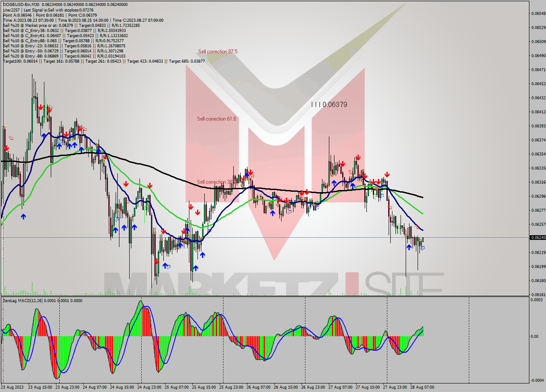Click the '25 Aug 23:00' time label
This screenshot has height=392, width=546.
pos(231,387)
